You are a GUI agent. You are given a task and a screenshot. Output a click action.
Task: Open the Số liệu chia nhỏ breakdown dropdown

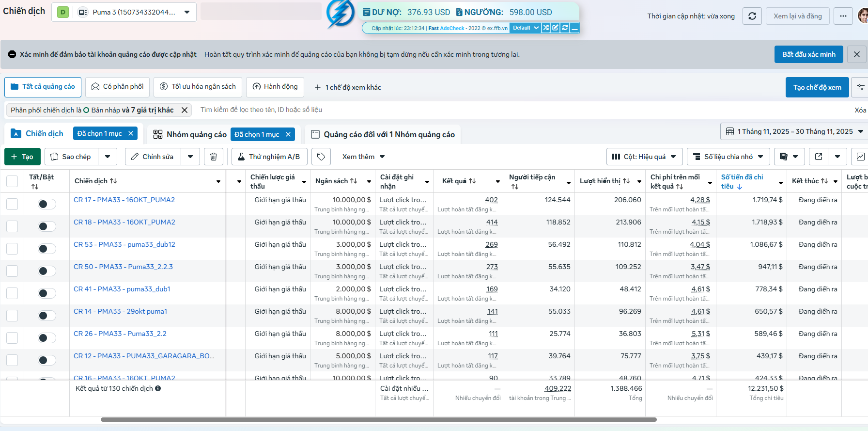point(728,157)
